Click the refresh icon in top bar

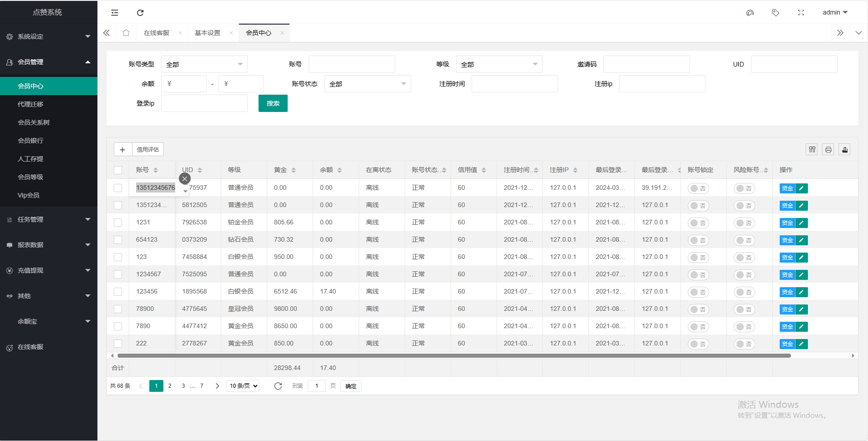point(140,13)
